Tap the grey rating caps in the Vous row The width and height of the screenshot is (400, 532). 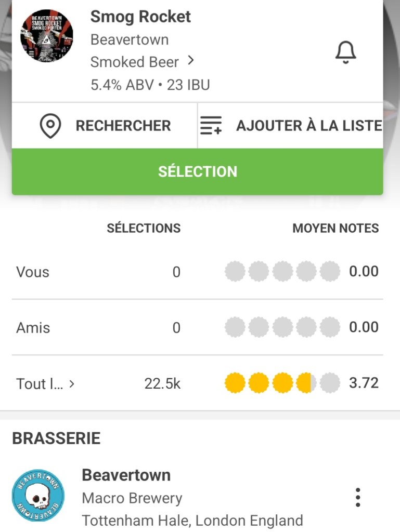click(281, 272)
